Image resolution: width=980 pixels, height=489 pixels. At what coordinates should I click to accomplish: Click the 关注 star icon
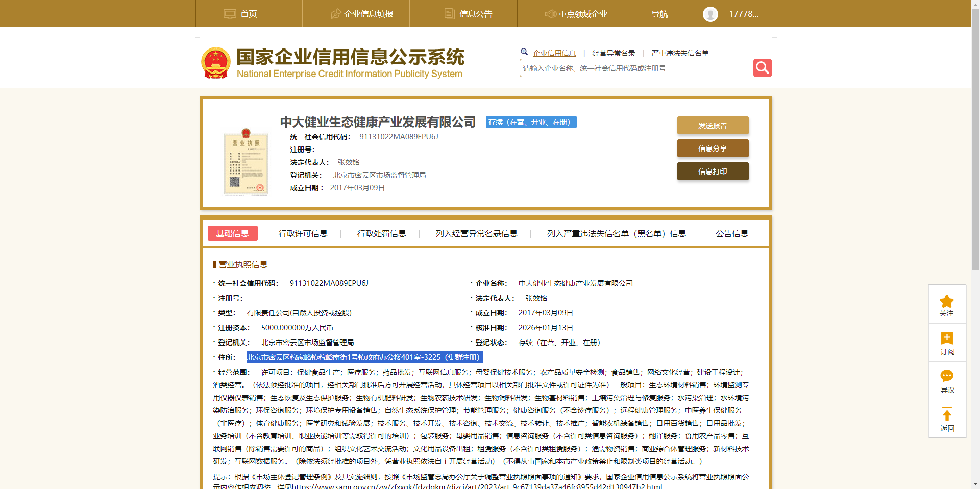coord(947,301)
